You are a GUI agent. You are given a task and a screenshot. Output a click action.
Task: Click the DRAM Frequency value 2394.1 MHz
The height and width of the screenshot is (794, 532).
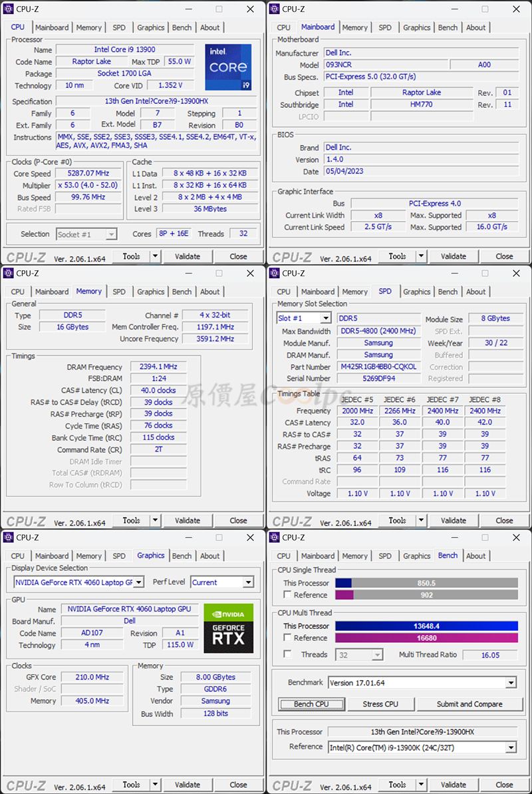click(x=158, y=367)
